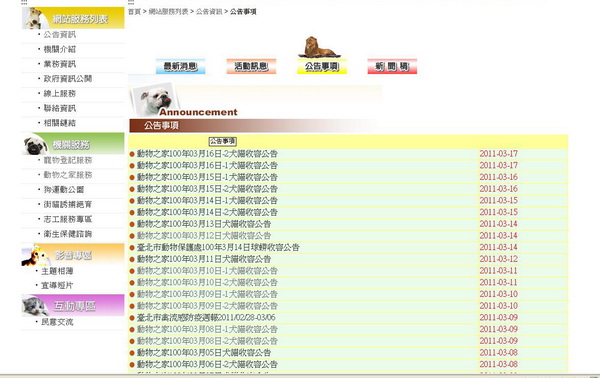Click the 網站服務列表 sidebar header banner

tap(73, 18)
